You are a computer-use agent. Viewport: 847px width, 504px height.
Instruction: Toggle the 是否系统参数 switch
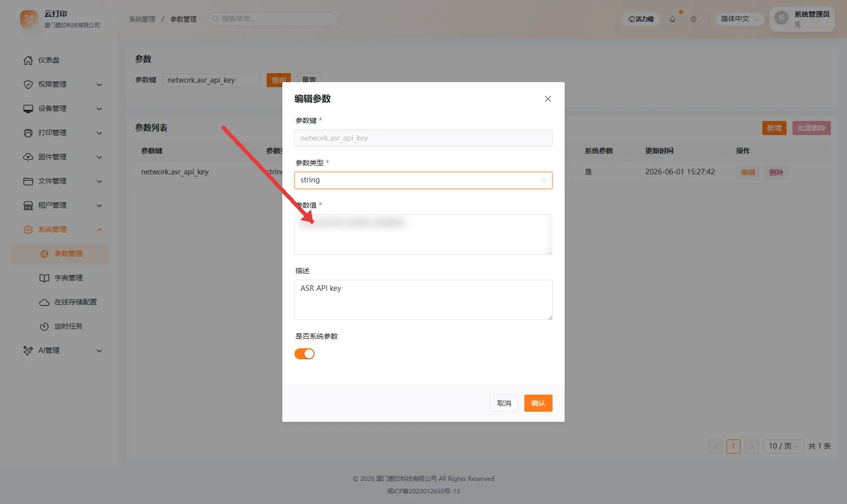pos(305,354)
